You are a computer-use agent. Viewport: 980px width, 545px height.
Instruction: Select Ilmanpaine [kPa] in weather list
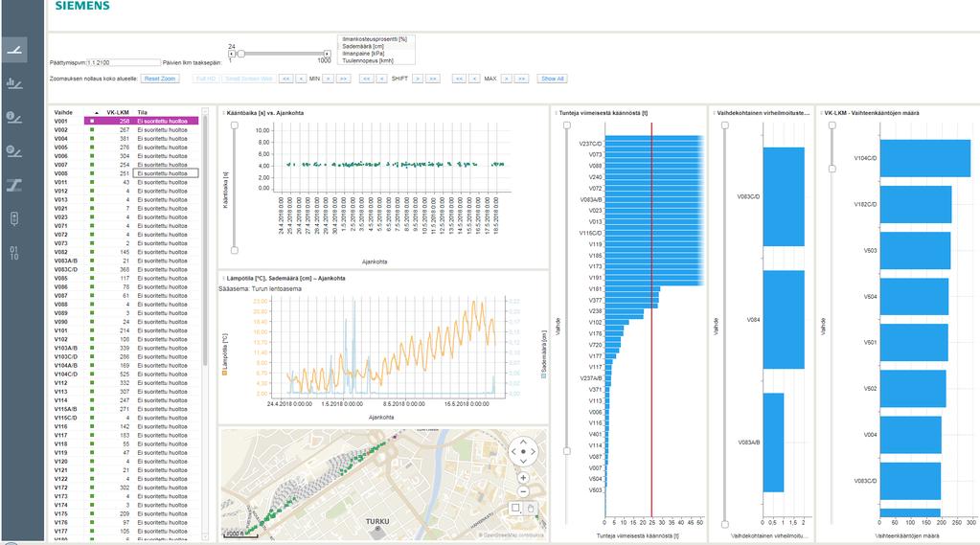375,53
